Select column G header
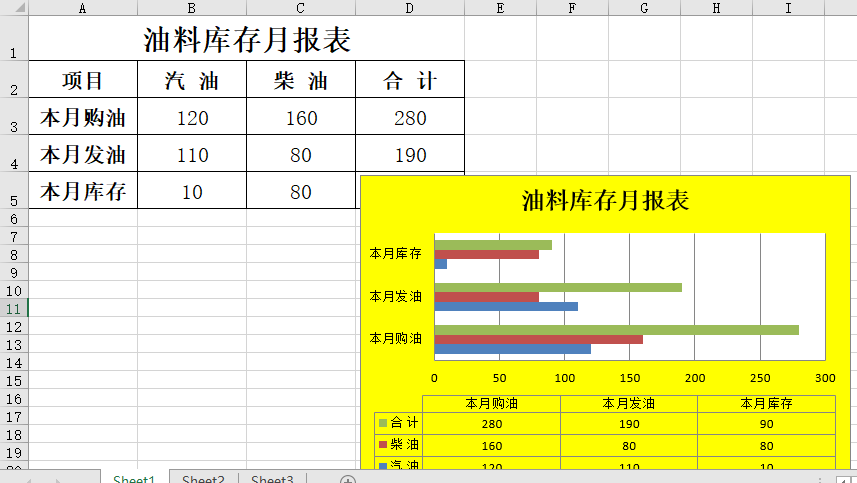This screenshot has width=857, height=483. point(644,8)
